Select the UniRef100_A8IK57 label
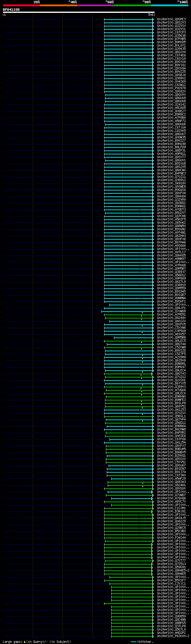Viewport: 191px width, 644px height. coord(171,334)
